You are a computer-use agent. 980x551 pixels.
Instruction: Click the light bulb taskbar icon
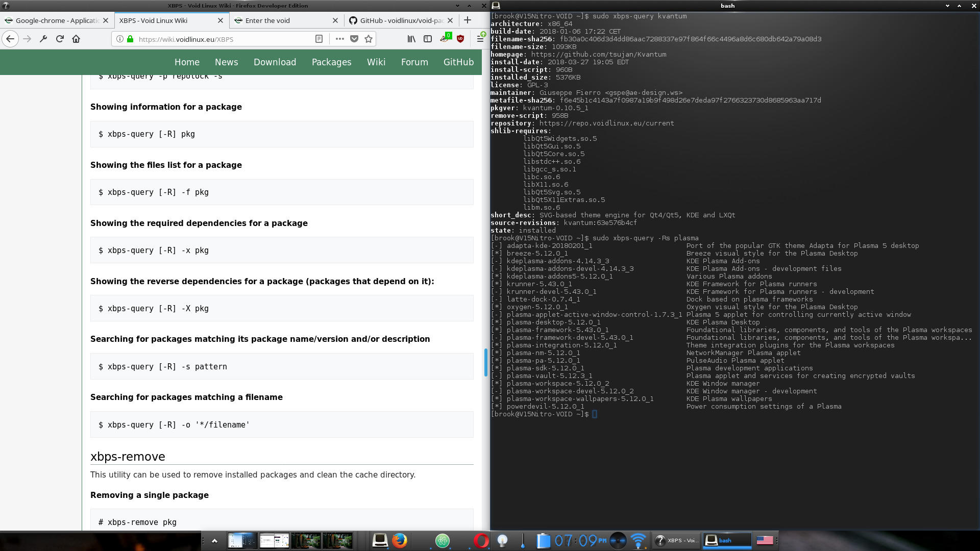(502, 540)
